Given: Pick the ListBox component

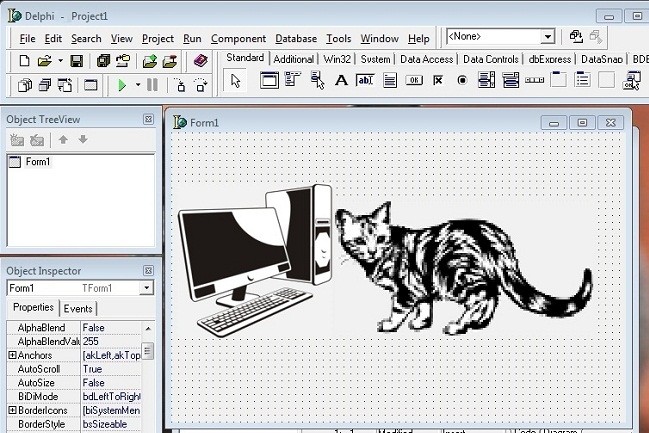Looking at the screenshot, I should pyautogui.click(x=486, y=80).
